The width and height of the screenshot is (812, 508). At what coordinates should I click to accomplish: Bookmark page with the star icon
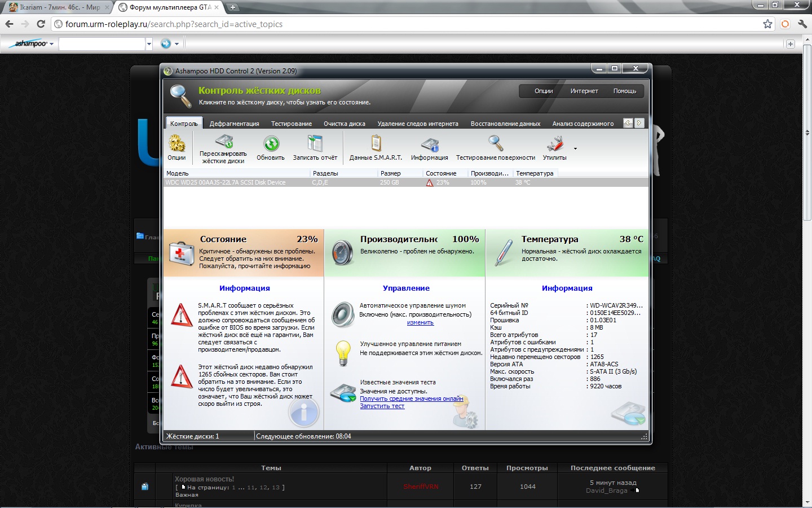[x=767, y=24]
